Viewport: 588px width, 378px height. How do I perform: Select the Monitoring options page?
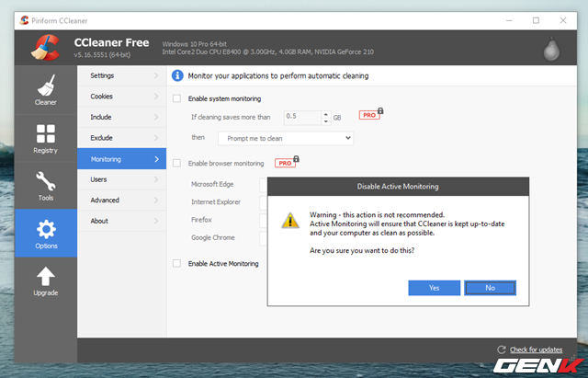pyautogui.click(x=122, y=159)
